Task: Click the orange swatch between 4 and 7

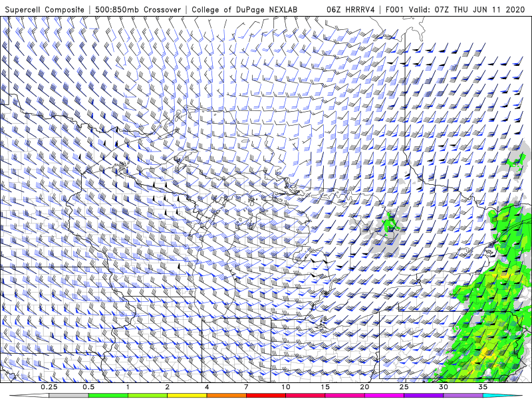Action: tap(226, 396)
